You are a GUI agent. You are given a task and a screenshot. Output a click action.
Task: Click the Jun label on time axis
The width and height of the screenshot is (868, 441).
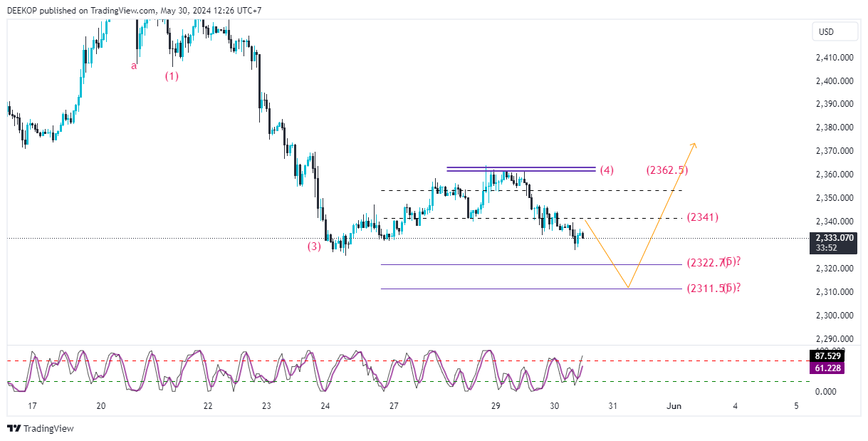pos(674,406)
